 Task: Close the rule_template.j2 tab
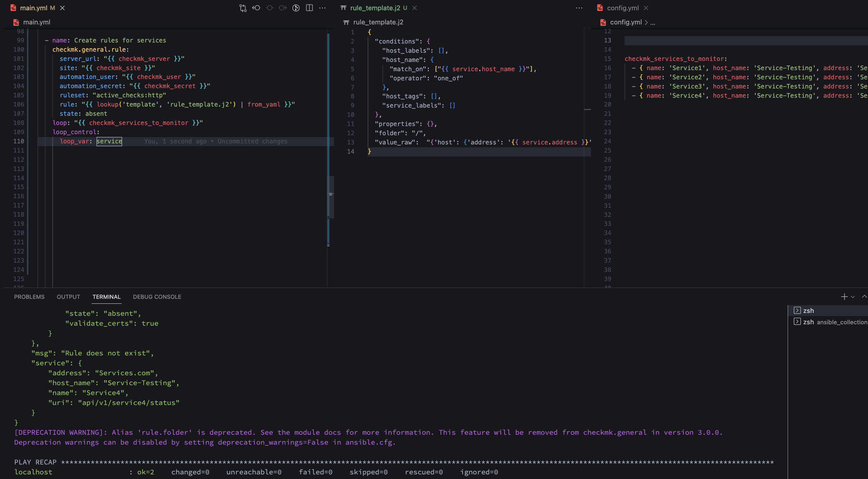(414, 8)
